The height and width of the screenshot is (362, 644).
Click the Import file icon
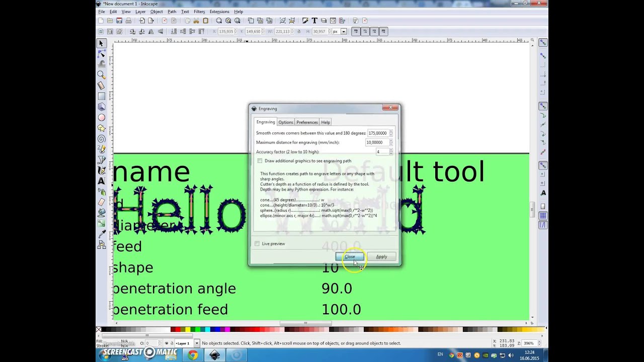[x=142, y=21]
